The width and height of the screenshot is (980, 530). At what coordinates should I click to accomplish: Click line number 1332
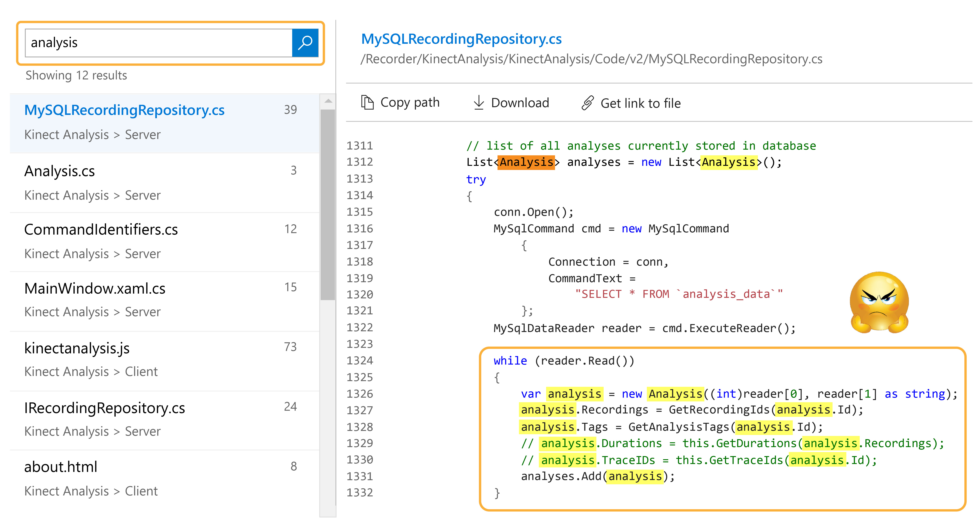359,493
